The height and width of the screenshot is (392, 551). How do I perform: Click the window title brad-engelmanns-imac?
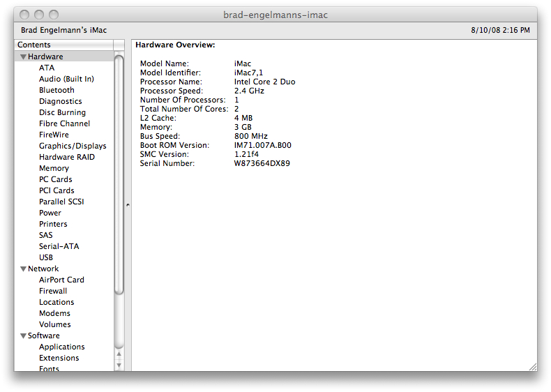(275, 15)
